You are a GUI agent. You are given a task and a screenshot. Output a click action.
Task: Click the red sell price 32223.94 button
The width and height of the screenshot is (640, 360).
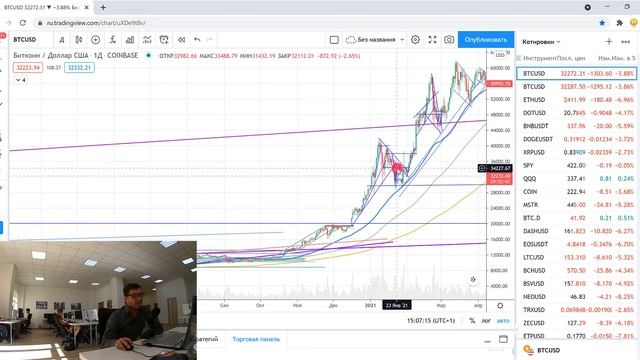[28, 67]
